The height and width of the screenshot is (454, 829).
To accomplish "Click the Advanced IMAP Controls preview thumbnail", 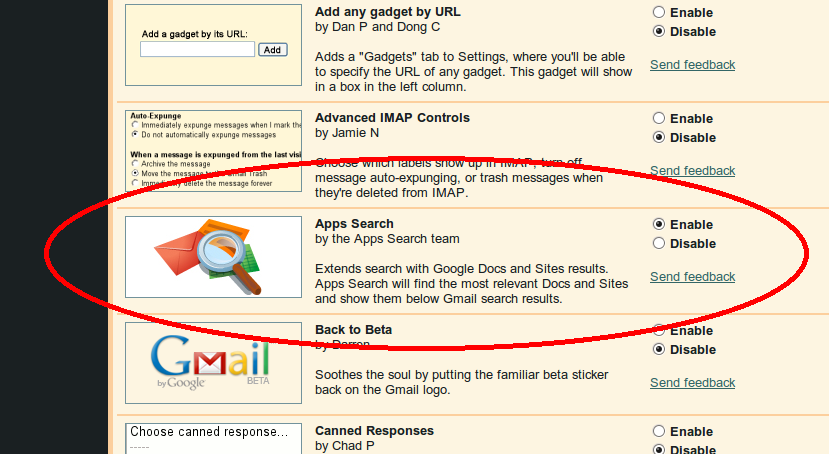I will 213,151.
